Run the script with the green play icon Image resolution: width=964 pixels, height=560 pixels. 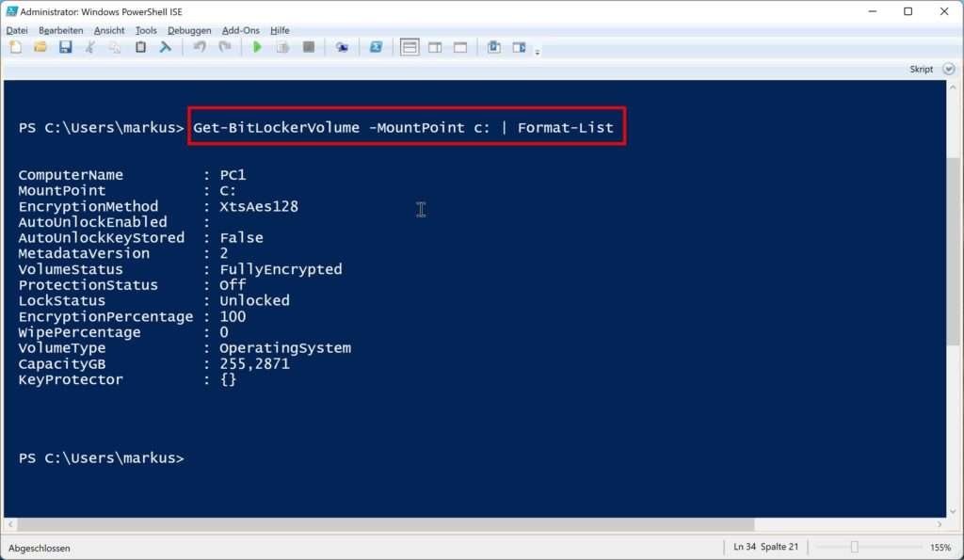click(x=257, y=47)
